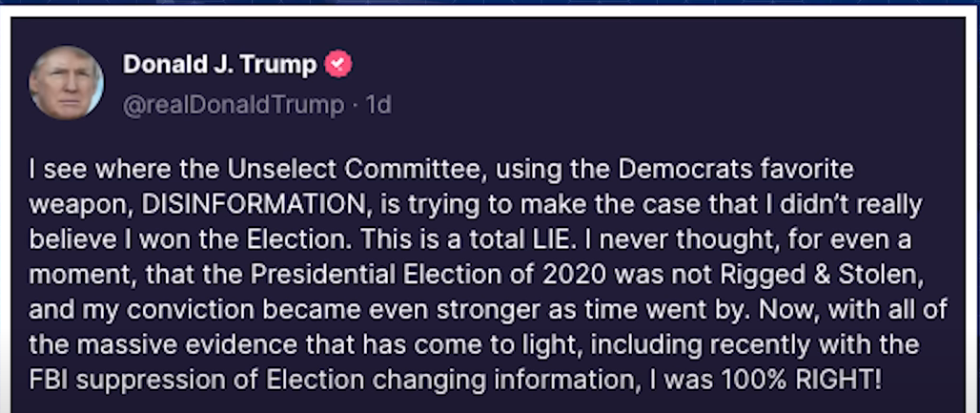Open the Donald J. Trump display name
Viewport: 980px width, 413px height.
point(219,65)
